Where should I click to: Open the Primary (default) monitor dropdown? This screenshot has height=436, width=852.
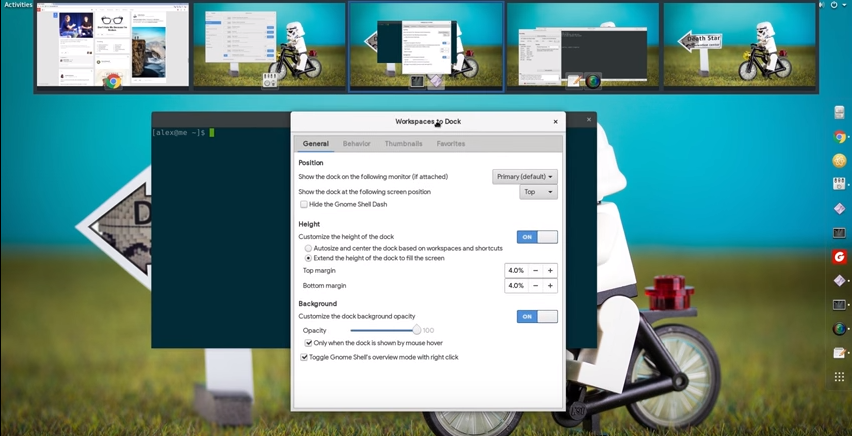coord(524,176)
